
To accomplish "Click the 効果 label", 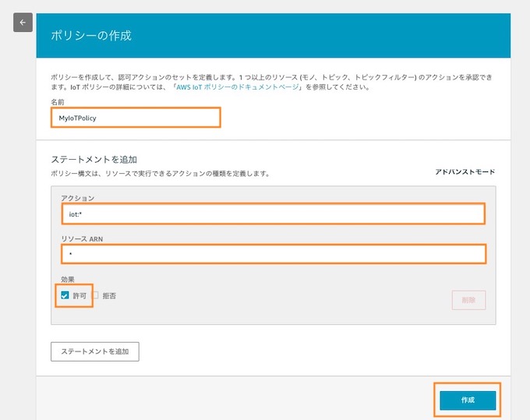I will tap(68, 280).
